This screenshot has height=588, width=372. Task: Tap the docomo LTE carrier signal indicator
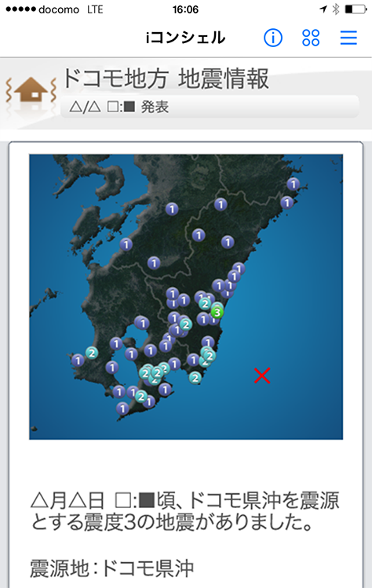point(54,9)
